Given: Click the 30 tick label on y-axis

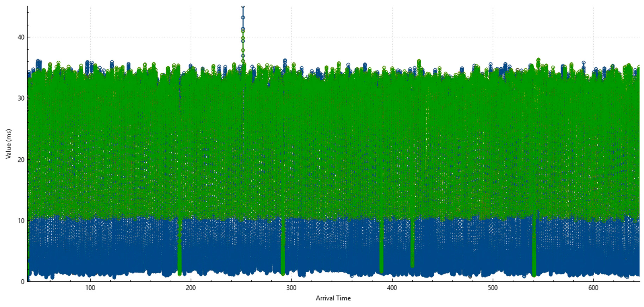Looking at the screenshot, I should tap(21, 98).
